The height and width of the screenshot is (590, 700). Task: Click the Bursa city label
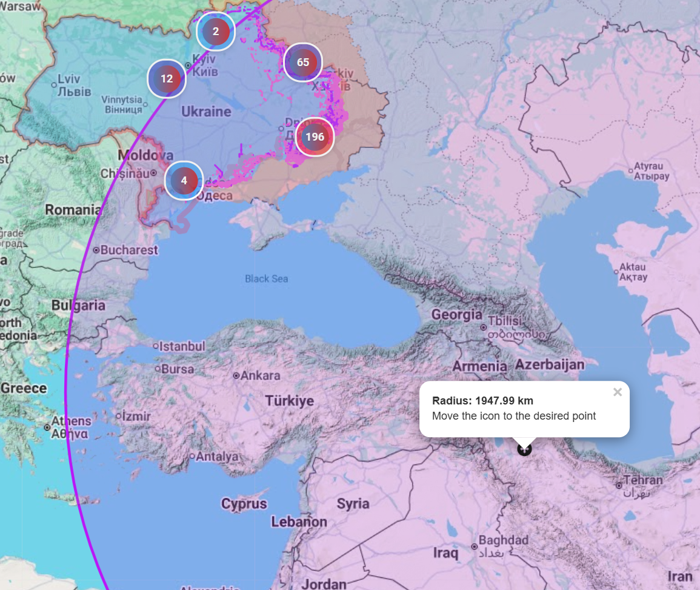pos(178,369)
